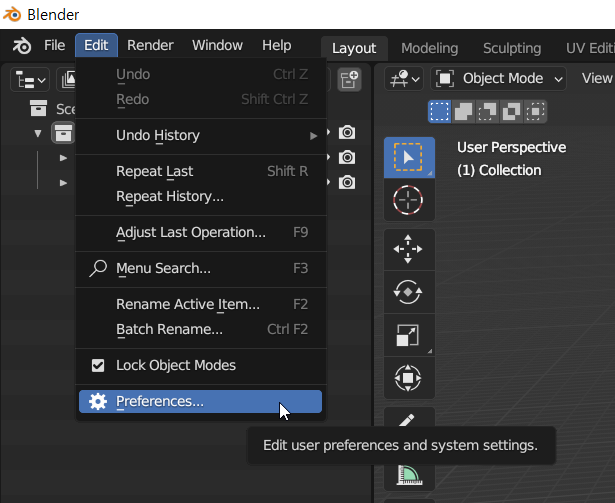Open the Object Mode dropdown
This screenshot has width=615, height=503.
coord(501,78)
